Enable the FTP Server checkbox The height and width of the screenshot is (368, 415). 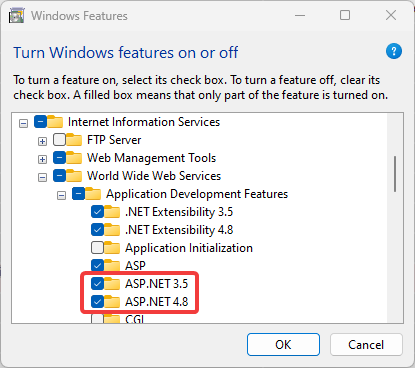[59, 140]
